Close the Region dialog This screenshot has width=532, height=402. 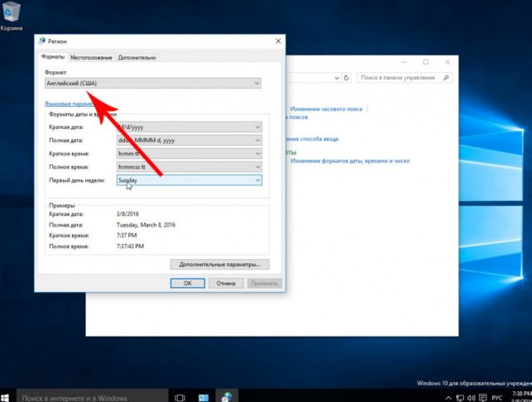point(278,41)
